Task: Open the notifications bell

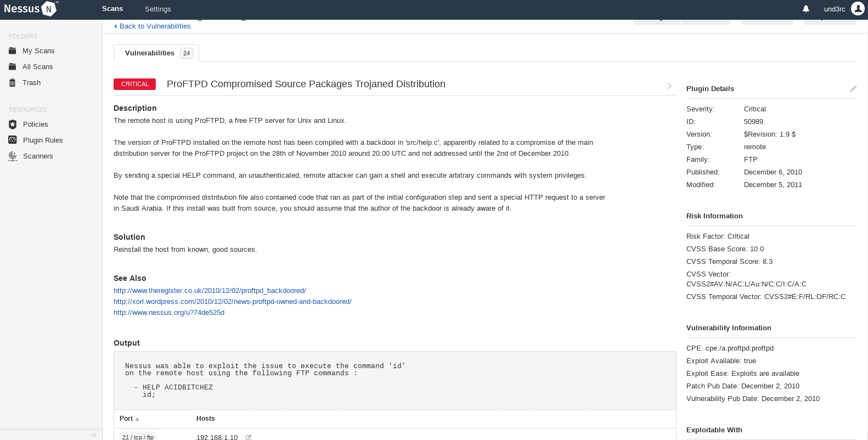Action: point(806,9)
